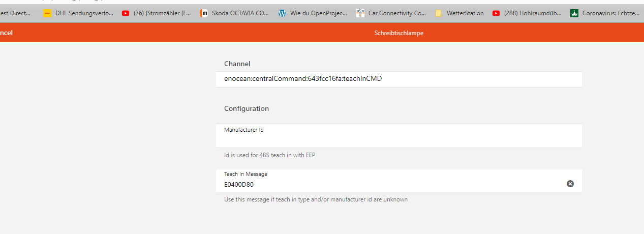Image resolution: width=644 pixels, height=234 pixels.
Task: Click the hint below Teach in Message
Action: pyautogui.click(x=316, y=199)
